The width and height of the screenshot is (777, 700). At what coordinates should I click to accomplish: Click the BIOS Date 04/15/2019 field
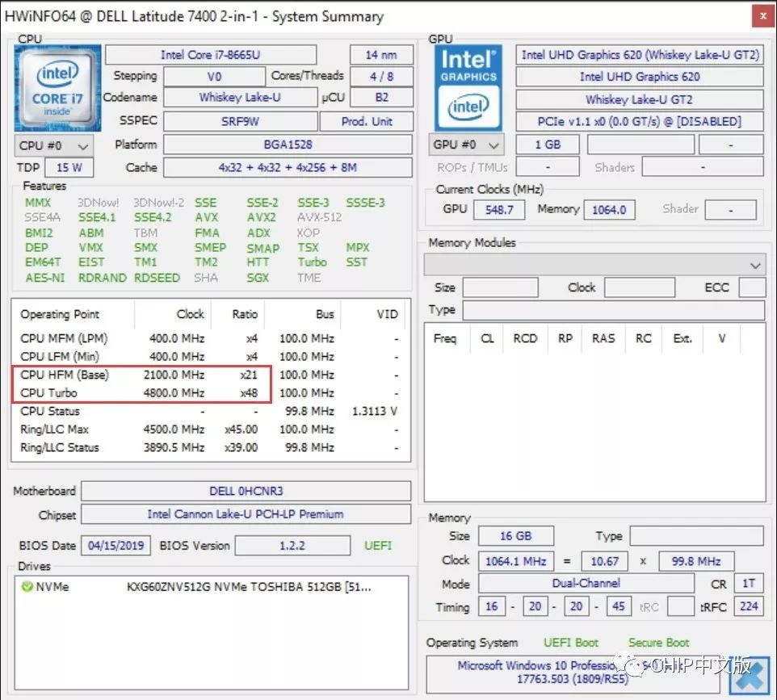click(116, 546)
